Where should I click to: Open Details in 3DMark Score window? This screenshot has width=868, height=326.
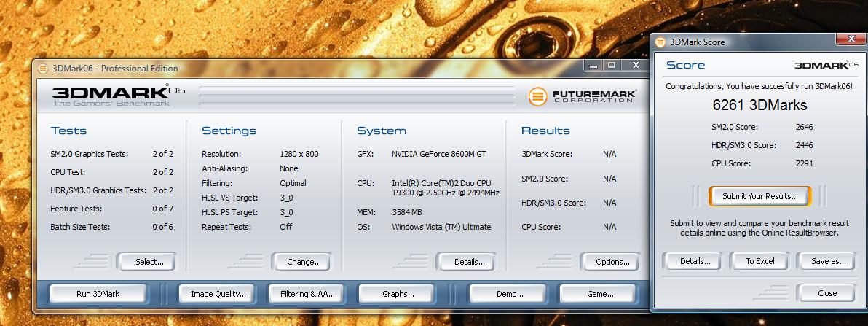click(x=692, y=261)
